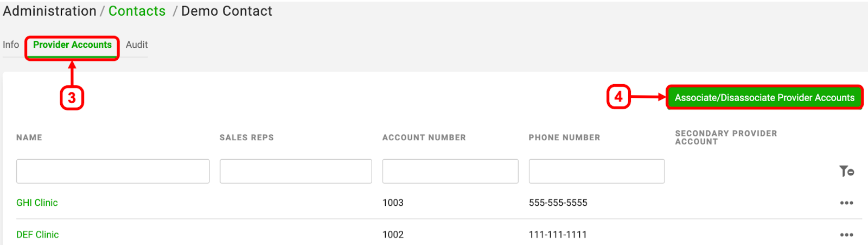Sort by the Sales Reps column header
The width and height of the screenshot is (868, 245).
pyautogui.click(x=246, y=137)
